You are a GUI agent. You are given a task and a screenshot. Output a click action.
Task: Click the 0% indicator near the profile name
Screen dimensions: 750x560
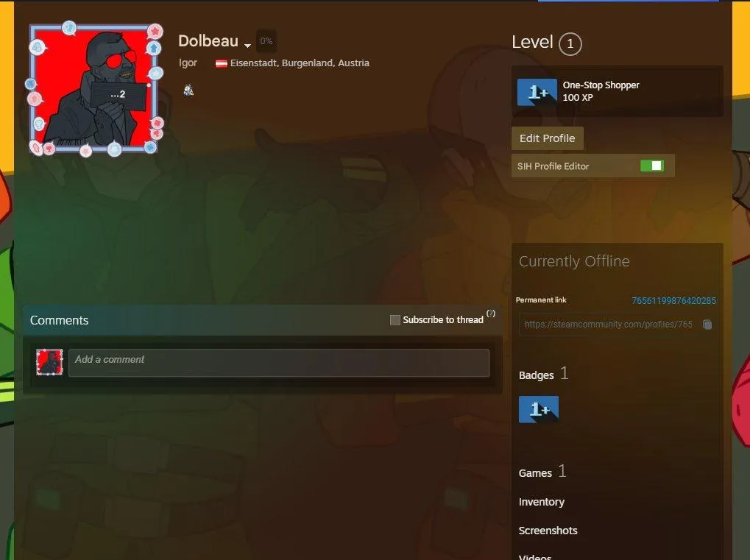[266, 40]
